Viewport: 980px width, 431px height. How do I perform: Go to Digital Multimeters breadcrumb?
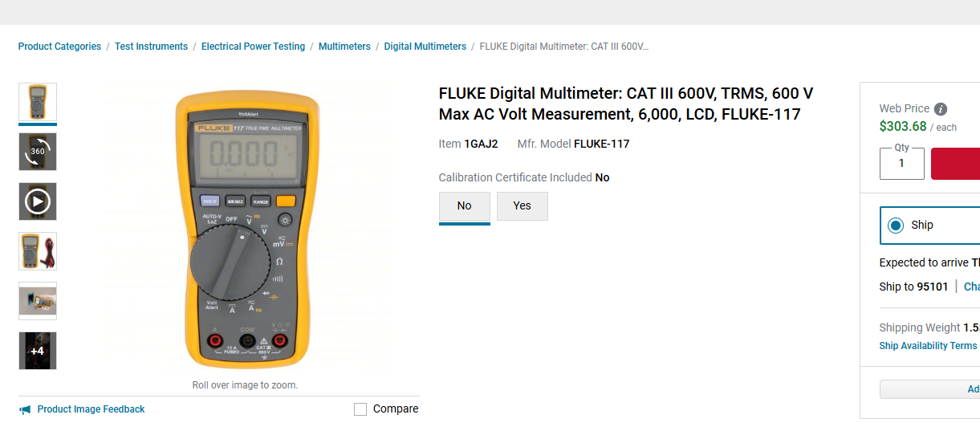click(x=425, y=47)
